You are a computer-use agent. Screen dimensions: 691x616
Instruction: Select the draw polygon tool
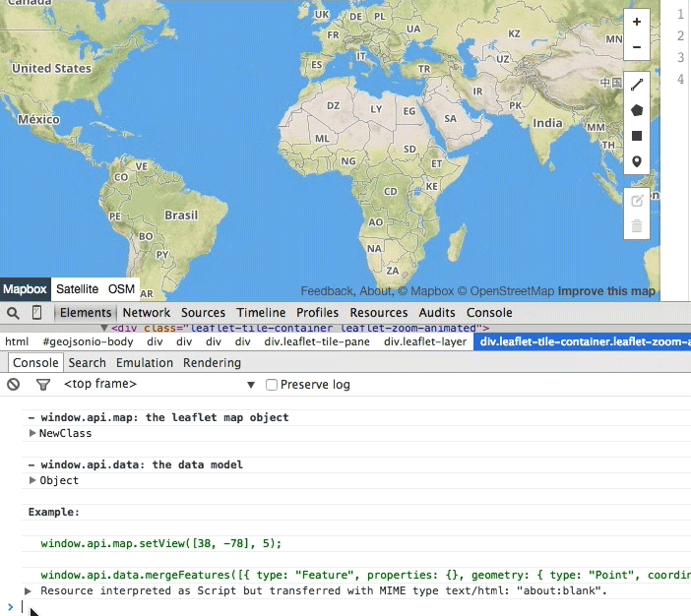pyautogui.click(x=636, y=110)
